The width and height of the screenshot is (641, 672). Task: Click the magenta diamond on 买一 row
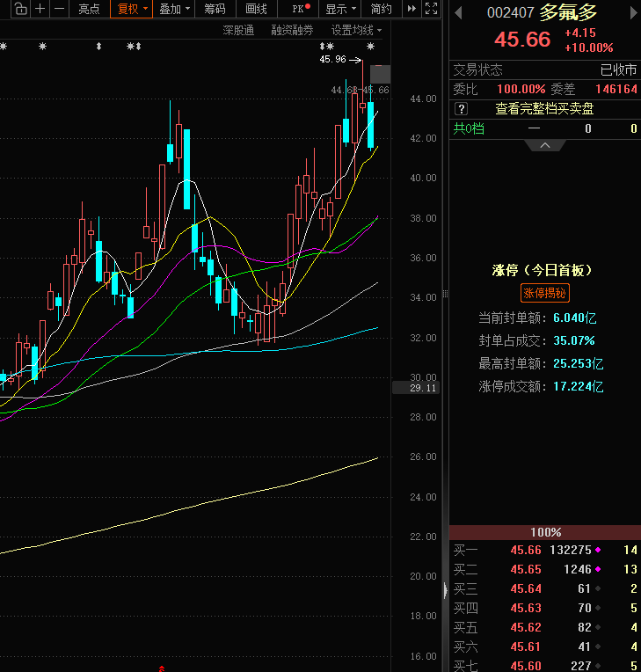tap(598, 550)
